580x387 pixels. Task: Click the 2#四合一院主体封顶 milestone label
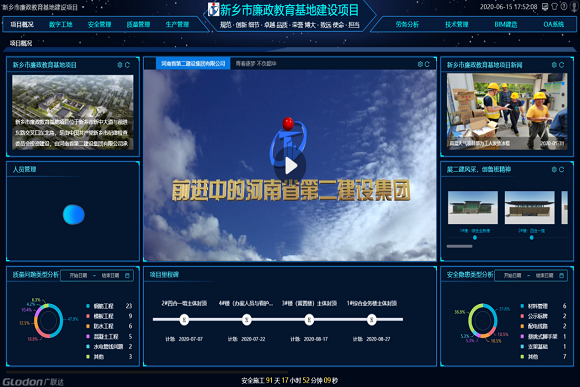tap(184, 303)
